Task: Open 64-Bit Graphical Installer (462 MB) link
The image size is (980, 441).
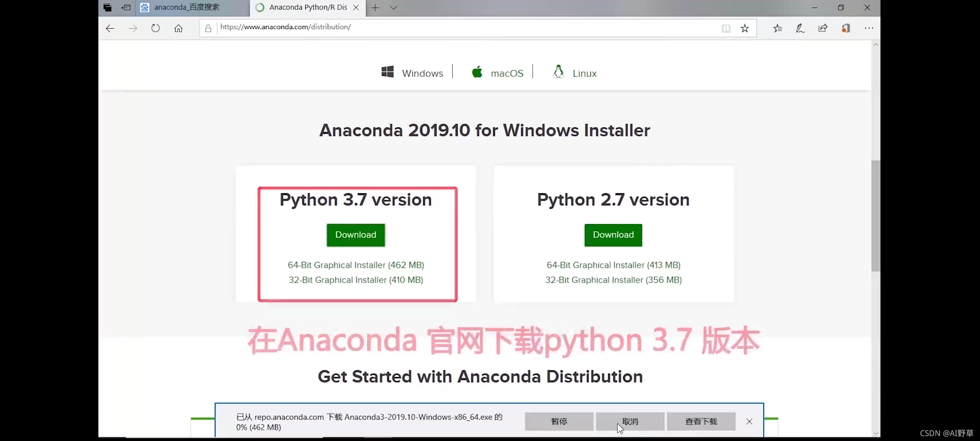Action: 356,265
